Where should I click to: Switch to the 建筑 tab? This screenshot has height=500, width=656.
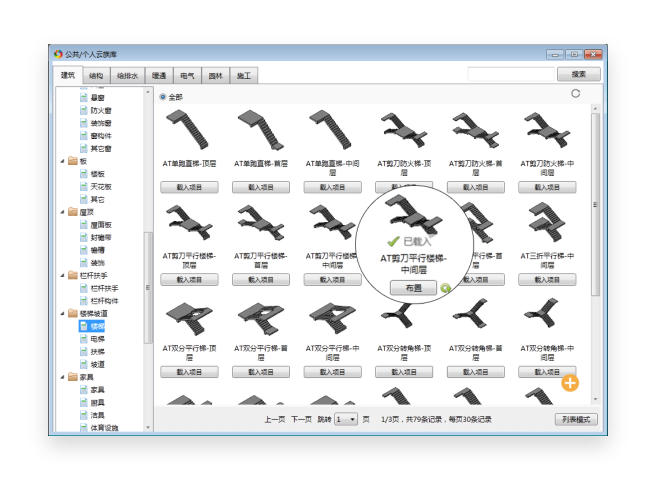pos(68,75)
